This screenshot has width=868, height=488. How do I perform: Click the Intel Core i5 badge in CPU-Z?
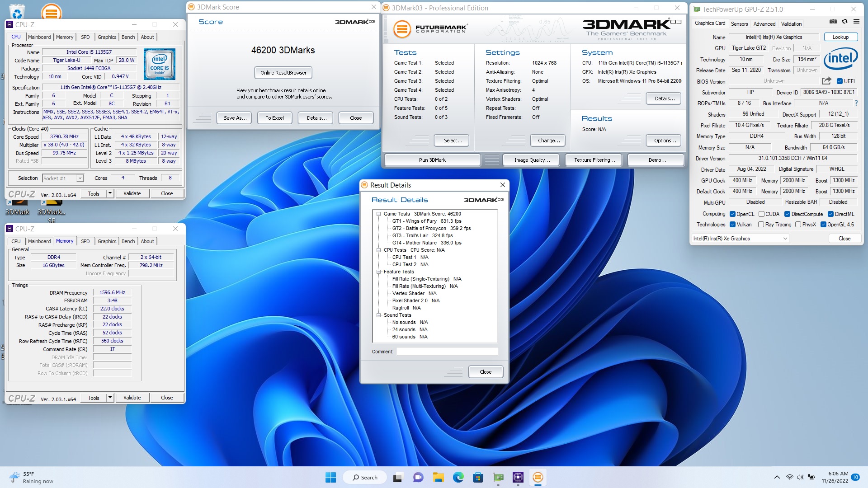160,64
